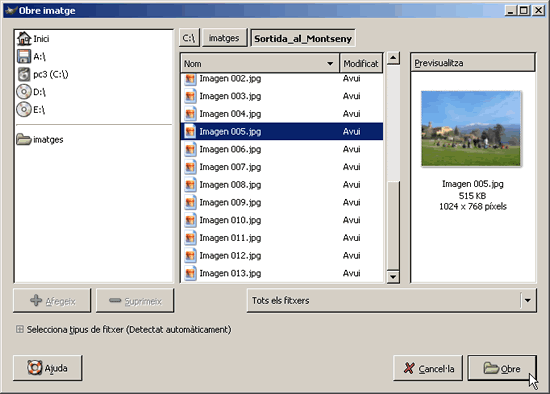Select the D:\ disc drive

tap(31, 92)
